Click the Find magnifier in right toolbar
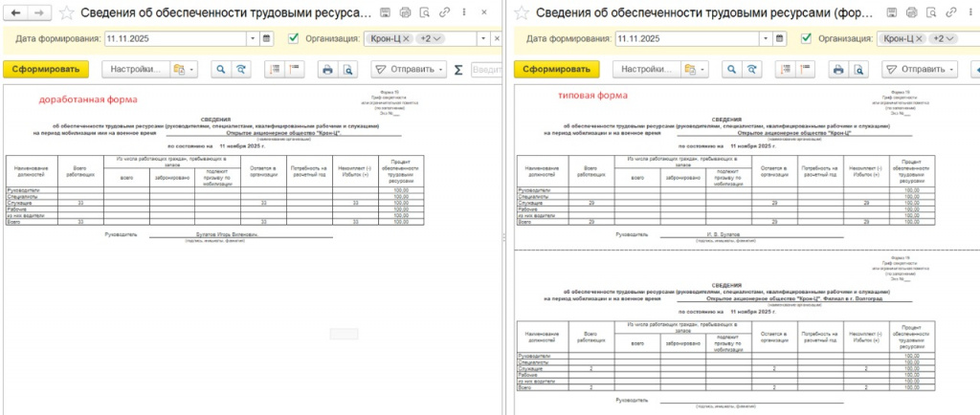The width and height of the screenshot is (980, 415). coord(732,69)
